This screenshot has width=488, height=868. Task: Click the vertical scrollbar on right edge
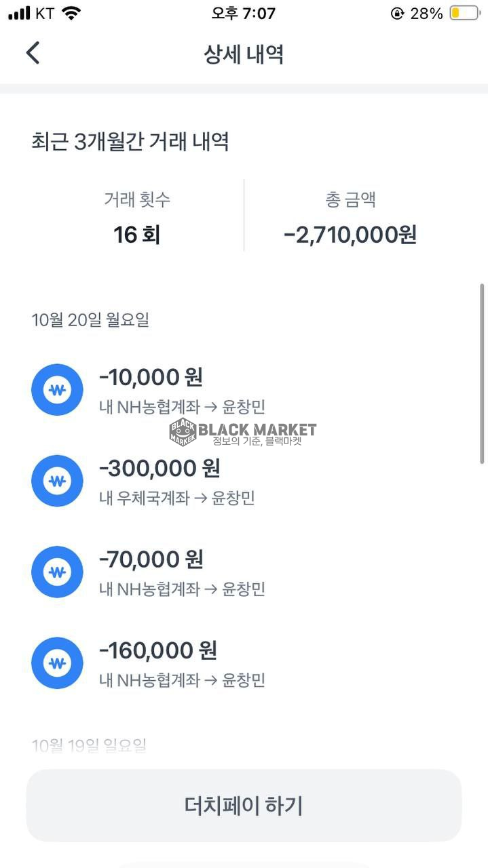tap(482, 373)
